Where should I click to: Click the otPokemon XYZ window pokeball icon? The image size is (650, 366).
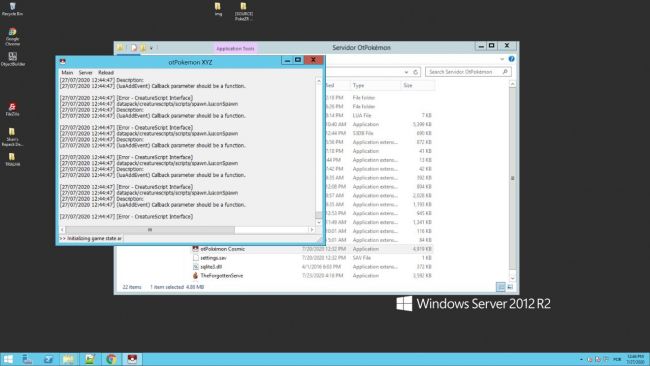[63, 61]
